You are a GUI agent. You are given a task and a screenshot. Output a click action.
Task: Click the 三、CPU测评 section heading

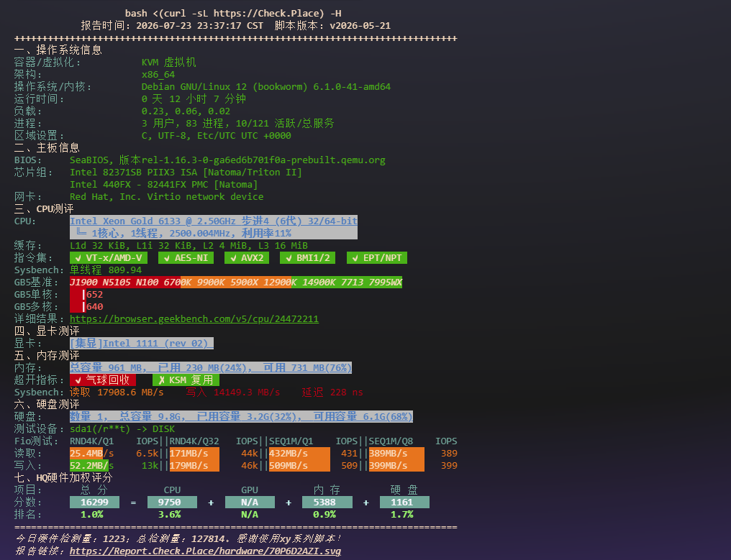coord(44,208)
